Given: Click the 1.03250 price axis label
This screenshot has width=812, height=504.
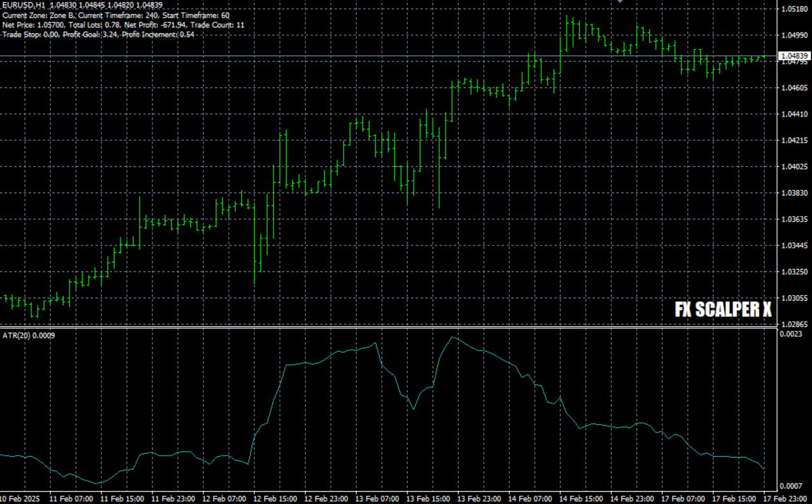Looking at the screenshot, I should [795, 272].
